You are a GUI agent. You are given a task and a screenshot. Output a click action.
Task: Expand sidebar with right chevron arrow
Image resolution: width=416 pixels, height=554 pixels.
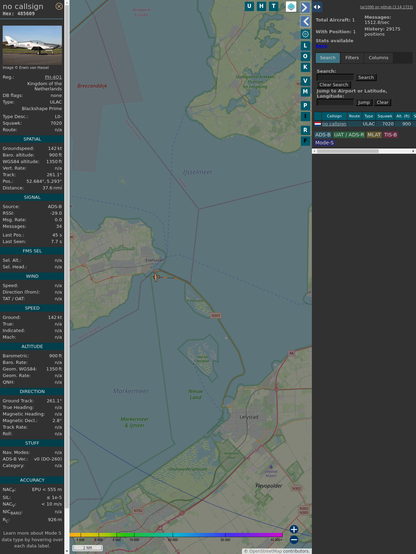click(305, 7)
